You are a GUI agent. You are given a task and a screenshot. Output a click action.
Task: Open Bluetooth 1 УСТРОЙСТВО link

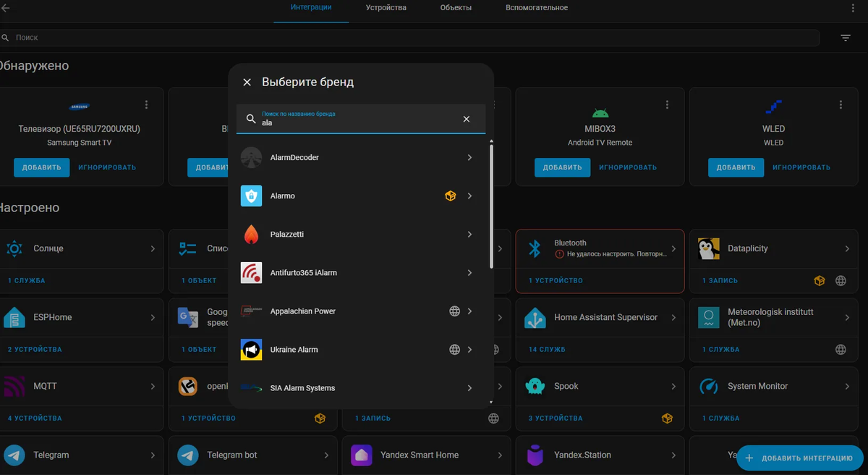point(556,280)
